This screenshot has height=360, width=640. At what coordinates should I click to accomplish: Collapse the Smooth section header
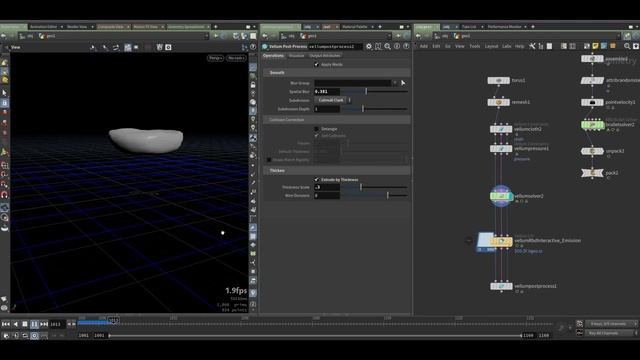[x=337, y=73]
